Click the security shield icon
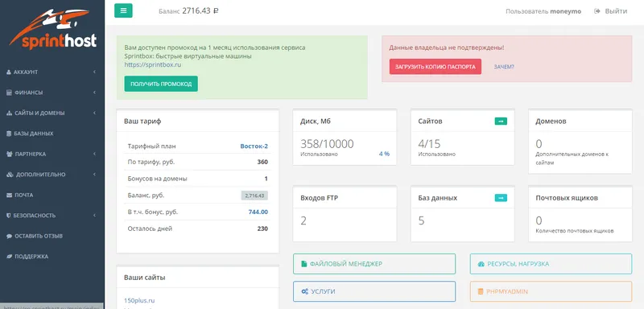 click(x=9, y=216)
